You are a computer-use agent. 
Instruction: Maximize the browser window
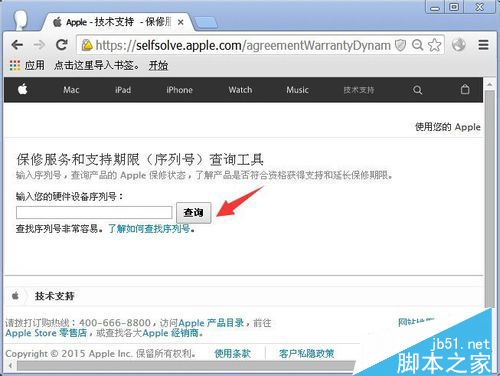[454, 7]
